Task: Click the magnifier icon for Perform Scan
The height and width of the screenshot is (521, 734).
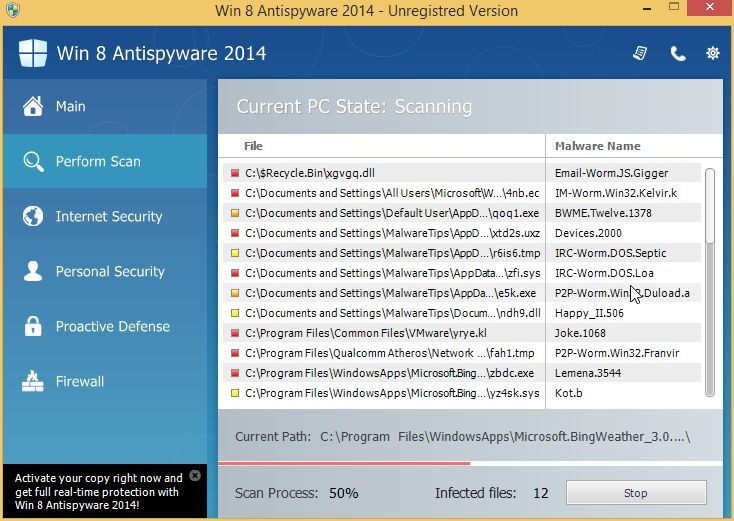Action: [x=33, y=161]
